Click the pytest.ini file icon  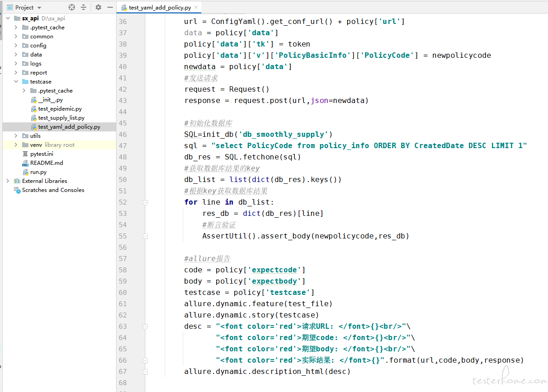click(26, 154)
